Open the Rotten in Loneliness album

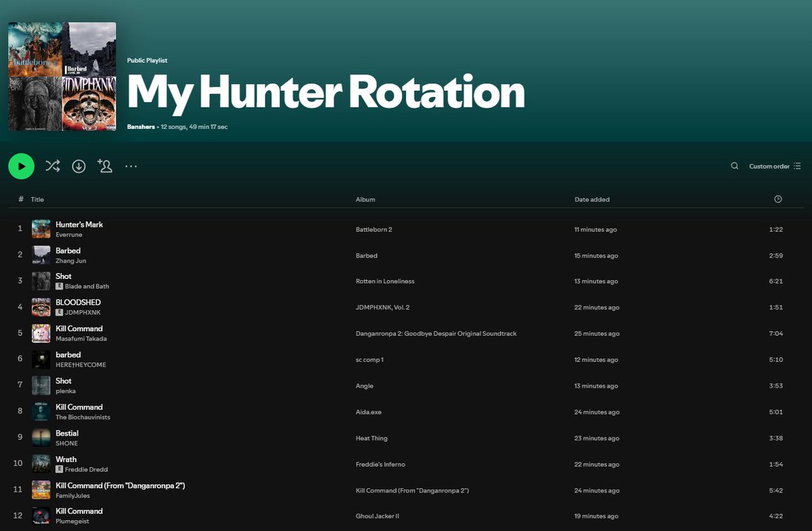pos(385,281)
